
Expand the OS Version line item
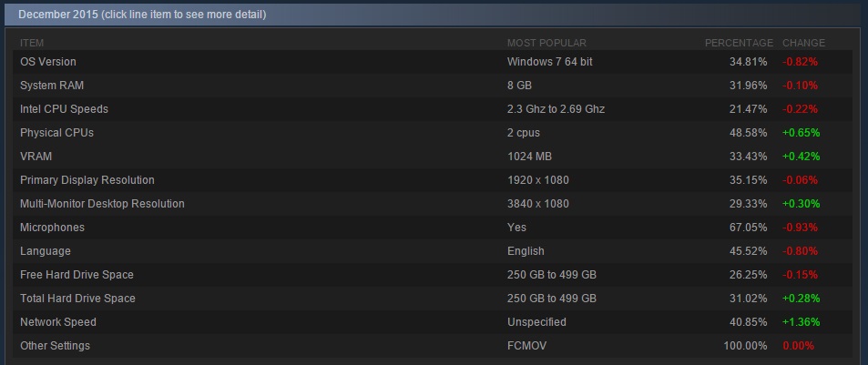point(433,62)
